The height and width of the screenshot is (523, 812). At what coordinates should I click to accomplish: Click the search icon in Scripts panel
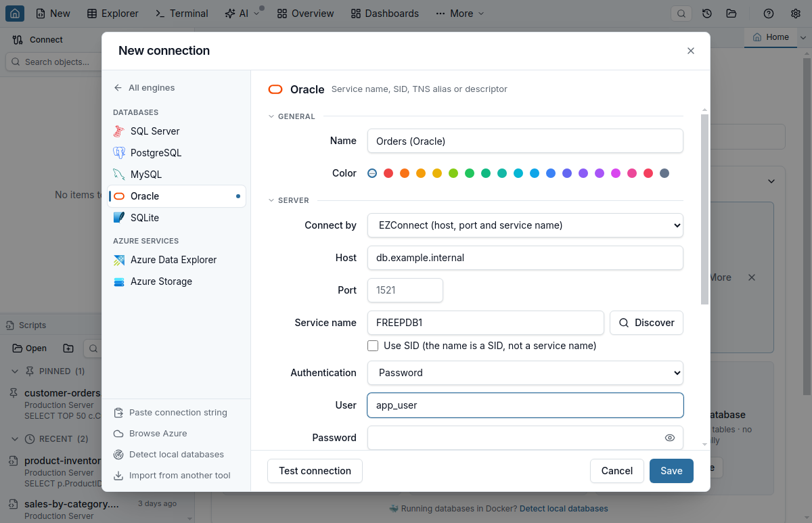pyautogui.click(x=93, y=348)
